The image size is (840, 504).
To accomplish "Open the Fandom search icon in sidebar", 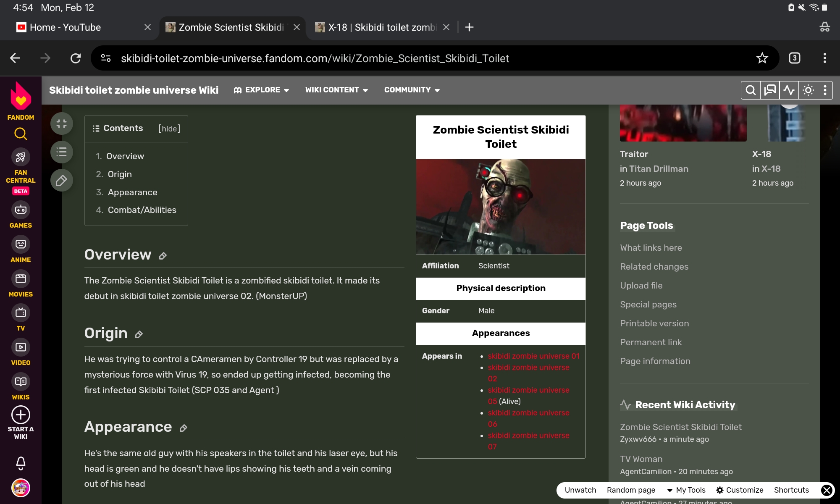I will (21, 134).
